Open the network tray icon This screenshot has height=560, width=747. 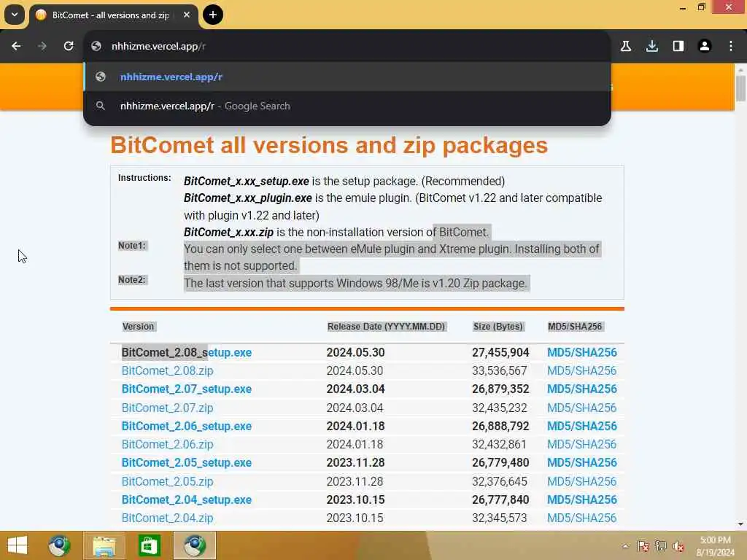[661, 546]
